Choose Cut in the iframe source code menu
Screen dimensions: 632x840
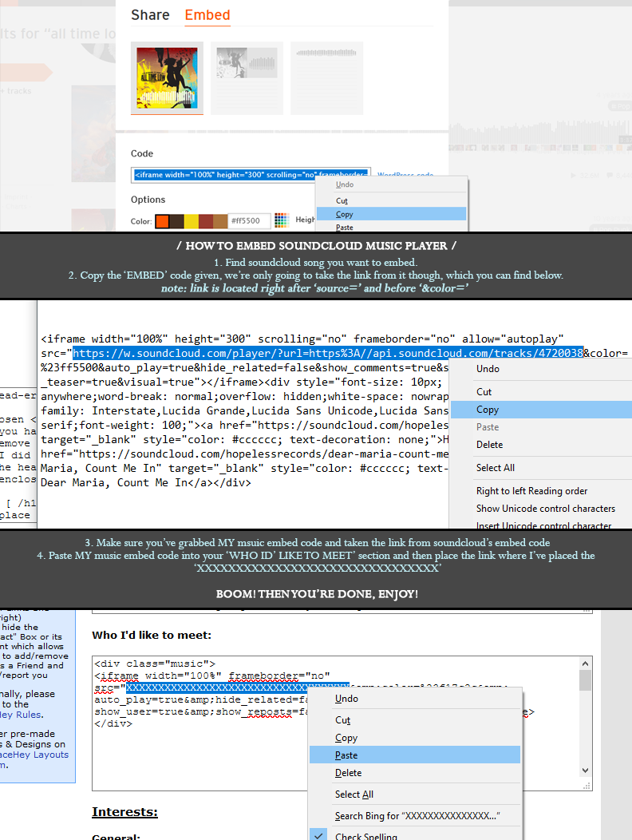pos(542,391)
